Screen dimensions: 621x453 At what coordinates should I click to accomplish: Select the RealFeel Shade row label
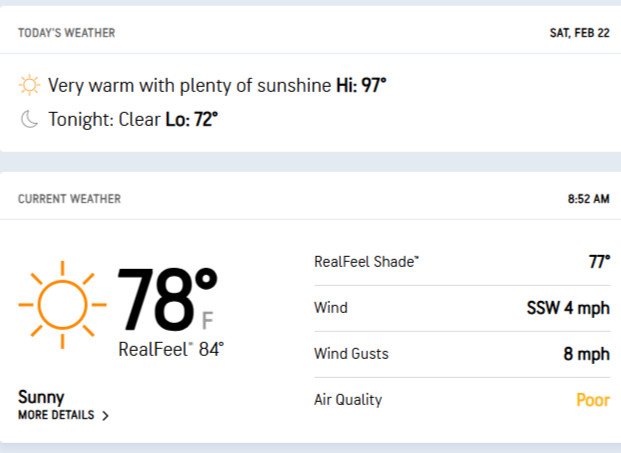click(366, 262)
